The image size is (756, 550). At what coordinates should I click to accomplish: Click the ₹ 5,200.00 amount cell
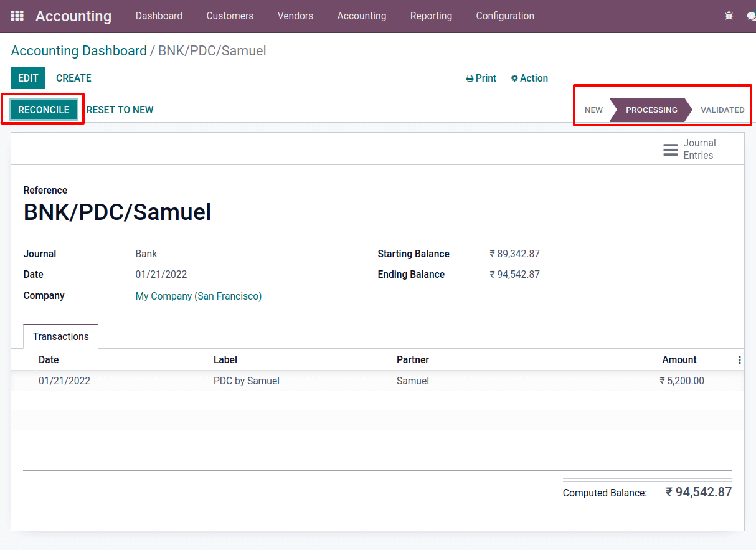pyautogui.click(x=682, y=381)
